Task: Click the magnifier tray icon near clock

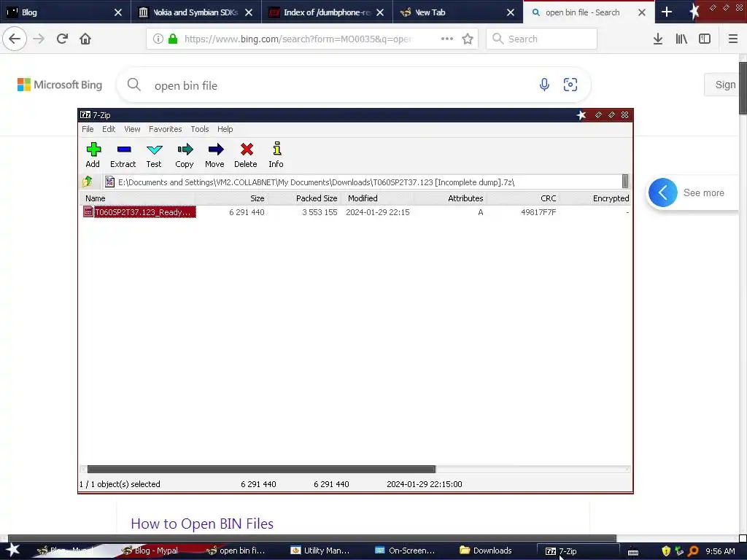Action: pos(693,551)
